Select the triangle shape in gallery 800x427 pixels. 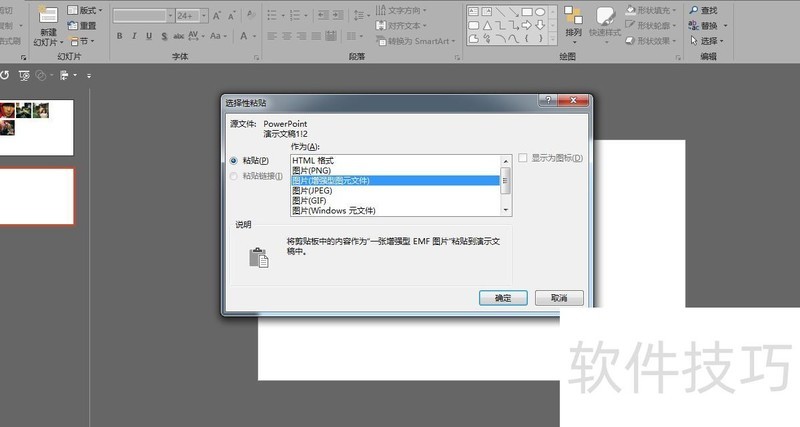pyautogui.click(x=487, y=24)
